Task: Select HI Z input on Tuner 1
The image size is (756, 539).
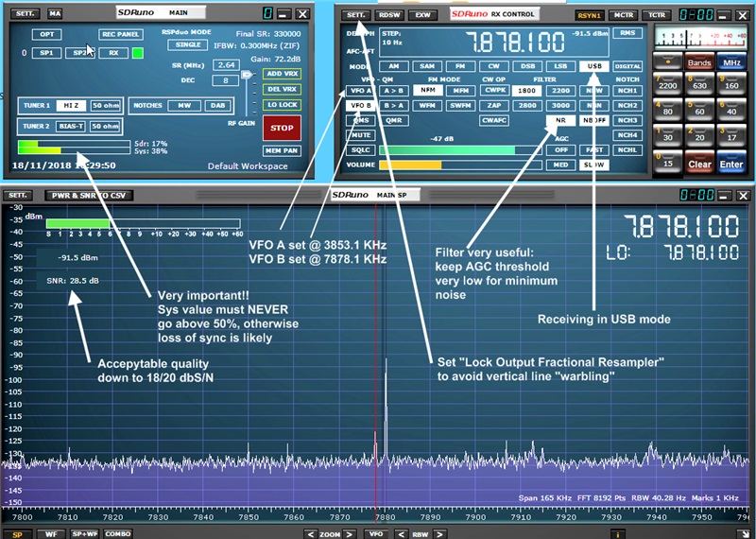Action: 71,105
